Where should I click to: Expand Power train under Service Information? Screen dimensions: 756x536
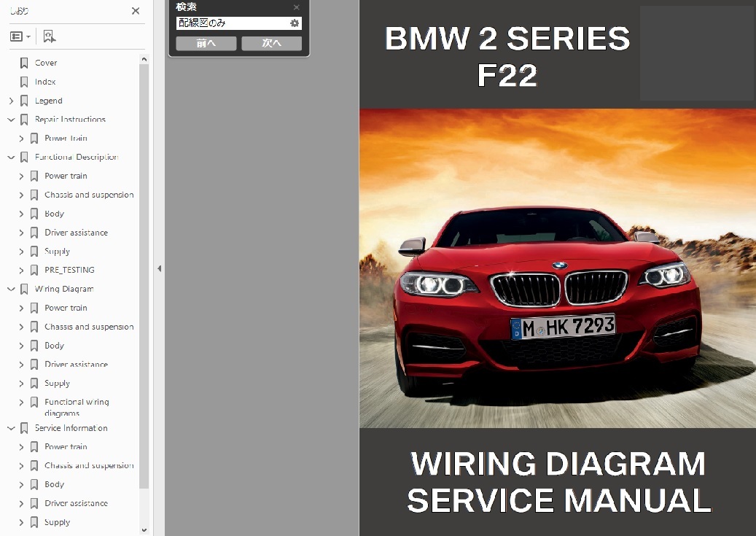[x=21, y=447]
